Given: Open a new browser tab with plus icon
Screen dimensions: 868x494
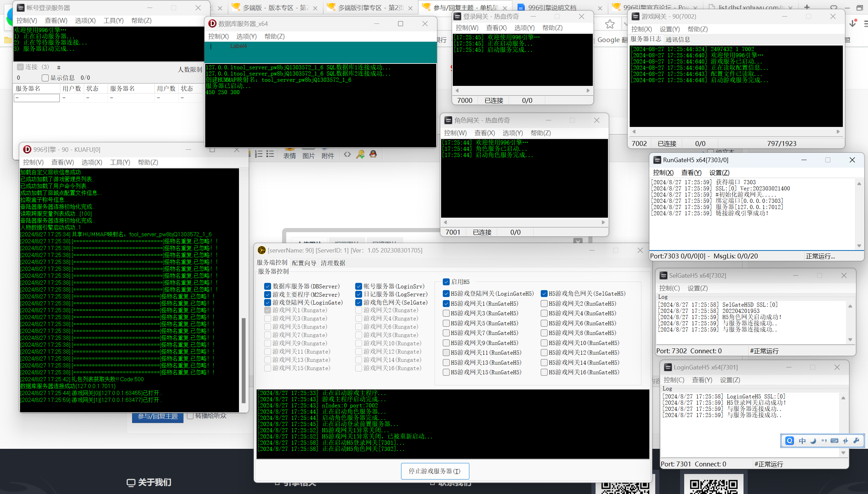Looking at the screenshot, I should 806,7.
